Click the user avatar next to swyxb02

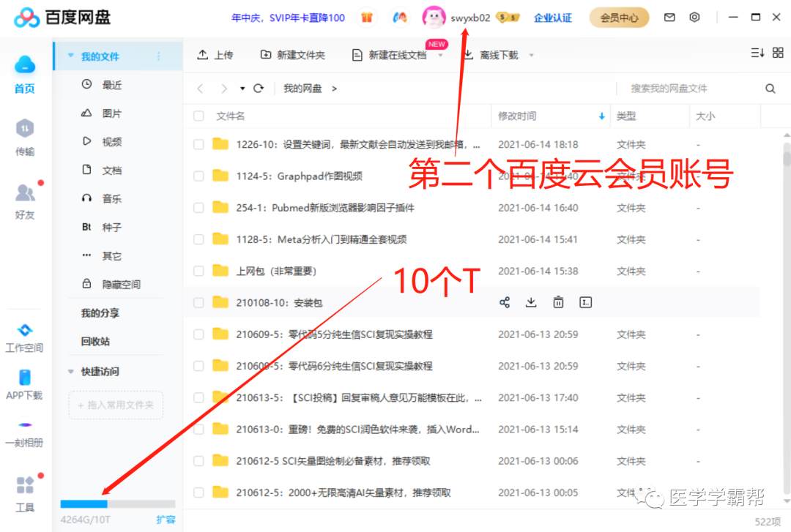[434, 18]
